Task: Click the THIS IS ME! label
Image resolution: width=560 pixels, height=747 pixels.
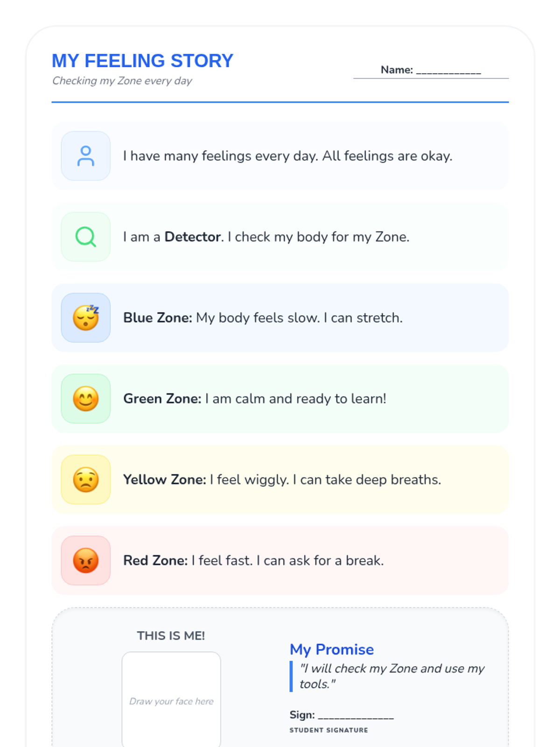Action: tap(171, 635)
